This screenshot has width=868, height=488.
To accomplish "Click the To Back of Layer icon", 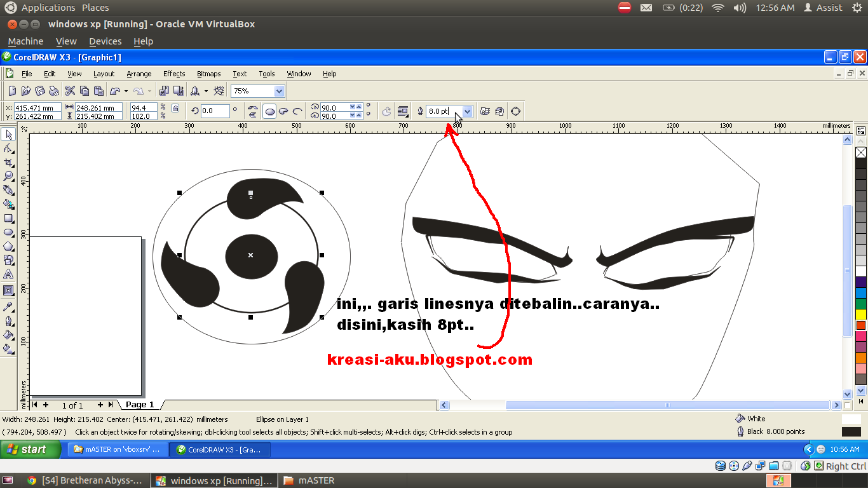I will (499, 111).
